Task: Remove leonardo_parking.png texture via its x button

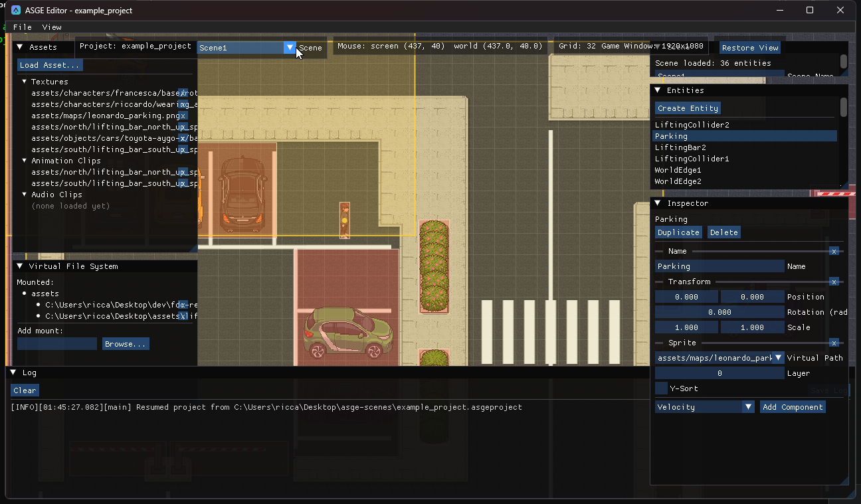Action: tap(183, 116)
